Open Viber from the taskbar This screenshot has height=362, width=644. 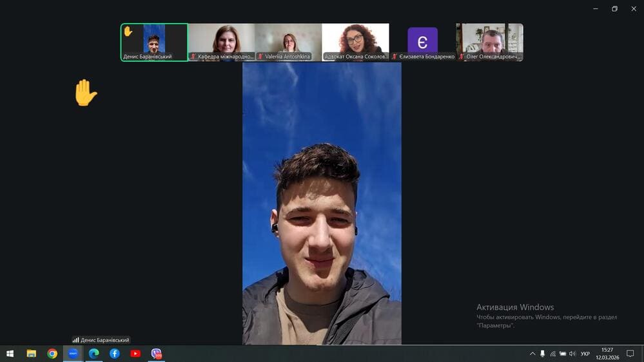click(x=156, y=353)
